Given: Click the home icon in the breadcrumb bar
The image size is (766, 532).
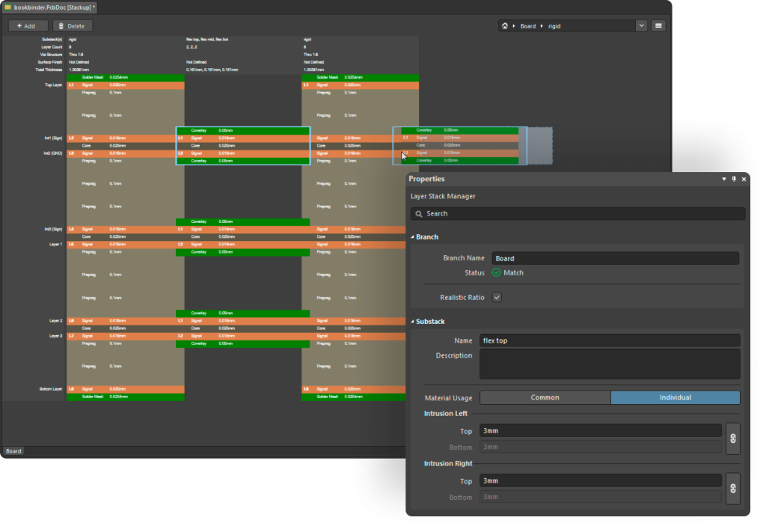Looking at the screenshot, I should click(505, 26).
